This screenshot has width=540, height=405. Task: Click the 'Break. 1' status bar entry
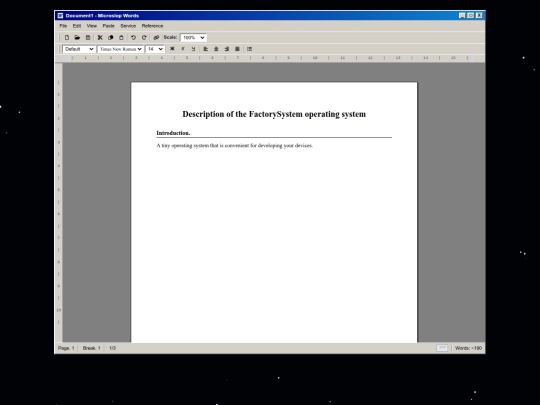(92, 348)
